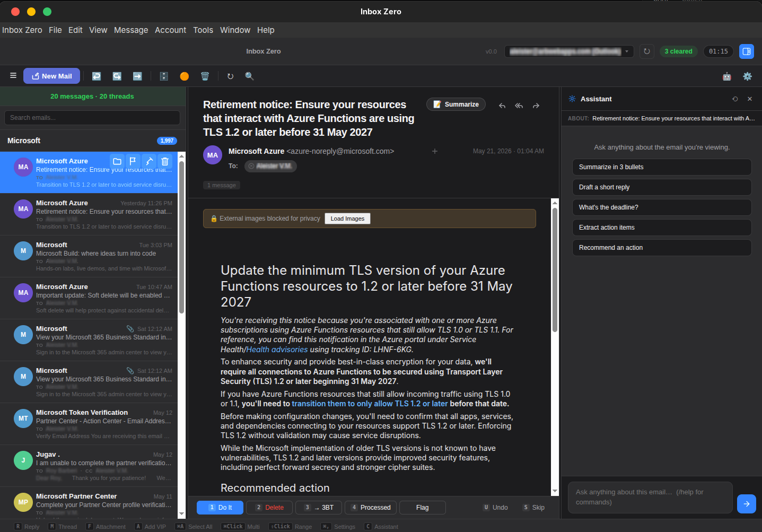Open the Help menu
Screen dimensions: 762x532
(266, 30)
